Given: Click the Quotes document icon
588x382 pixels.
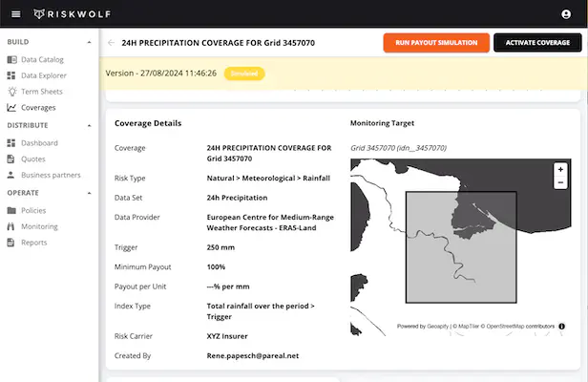Looking at the screenshot, I should (x=10, y=159).
